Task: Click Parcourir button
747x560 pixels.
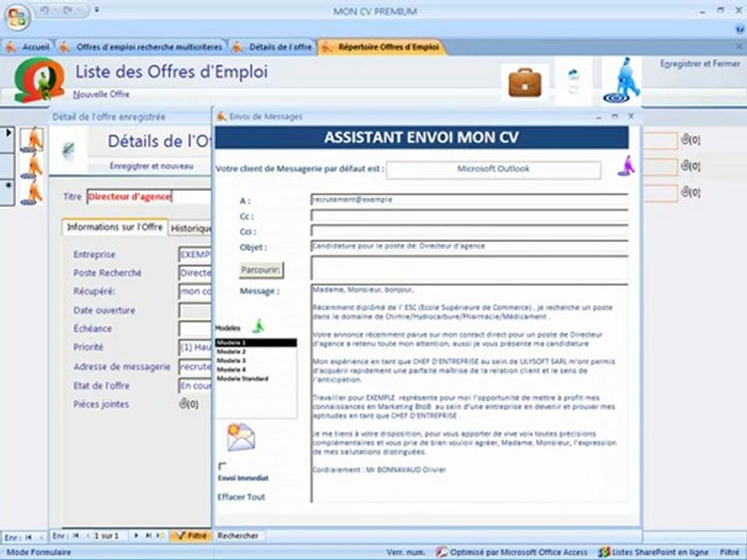Action: (x=261, y=270)
